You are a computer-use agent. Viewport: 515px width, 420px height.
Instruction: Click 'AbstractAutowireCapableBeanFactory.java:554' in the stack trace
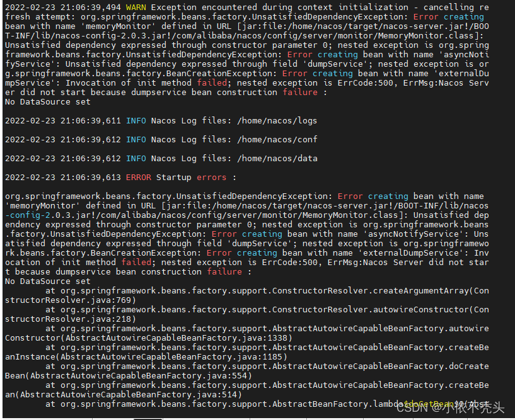(x=139, y=376)
